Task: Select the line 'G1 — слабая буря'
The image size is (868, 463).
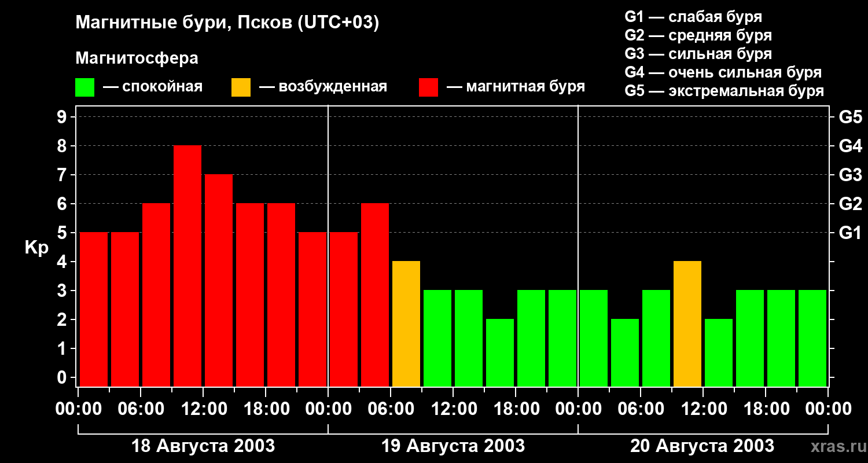Action: (x=693, y=17)
